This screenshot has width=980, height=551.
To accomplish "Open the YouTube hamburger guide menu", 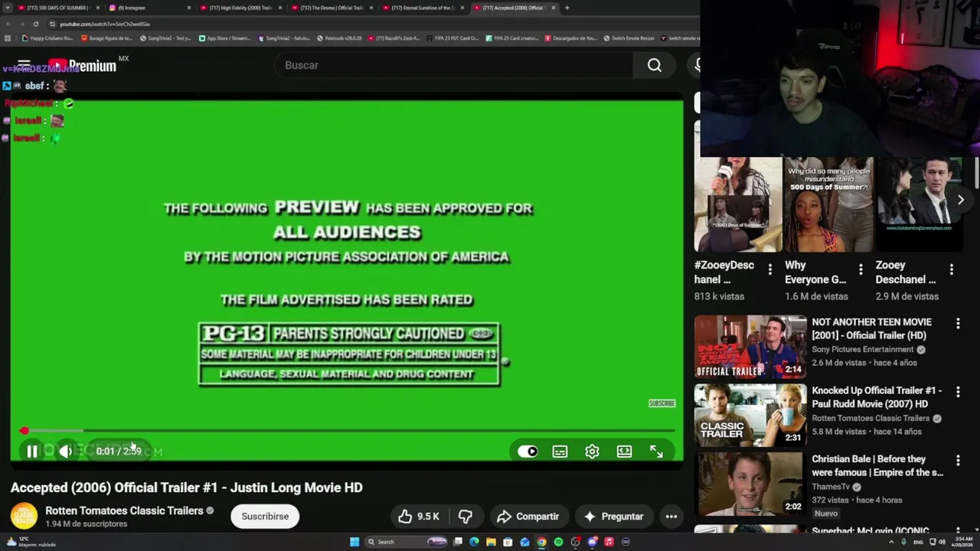I will click(24, 65).
